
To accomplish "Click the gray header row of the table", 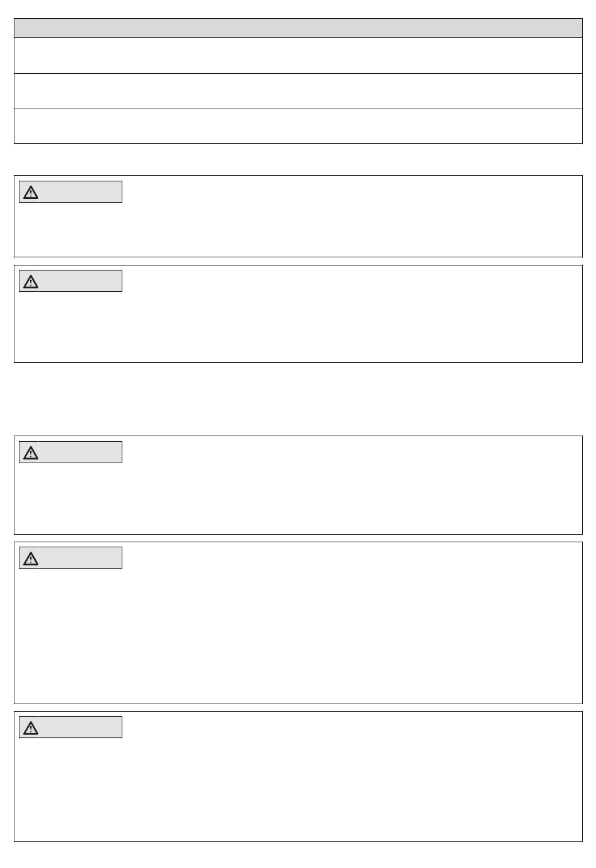I will pos(298,28).
